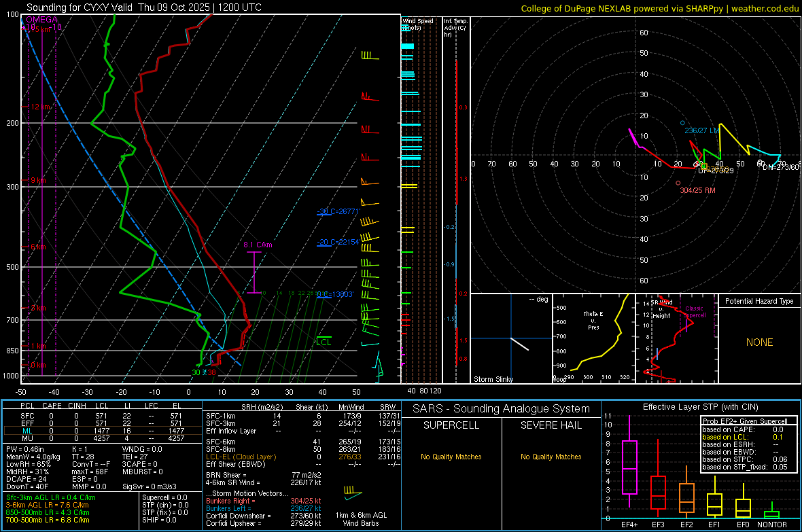Click the CINH column header
Screen dimensions: 802x532
[x=77, y=406]
